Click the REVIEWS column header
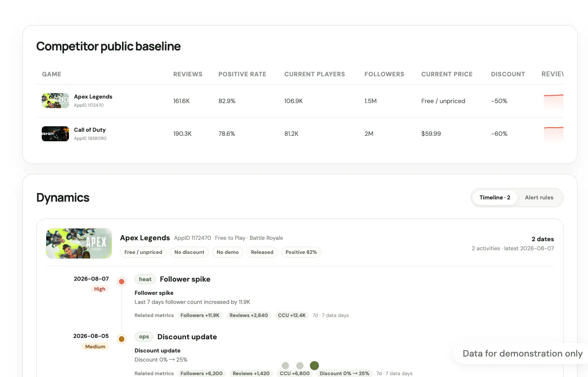 (x=188, y=74)
